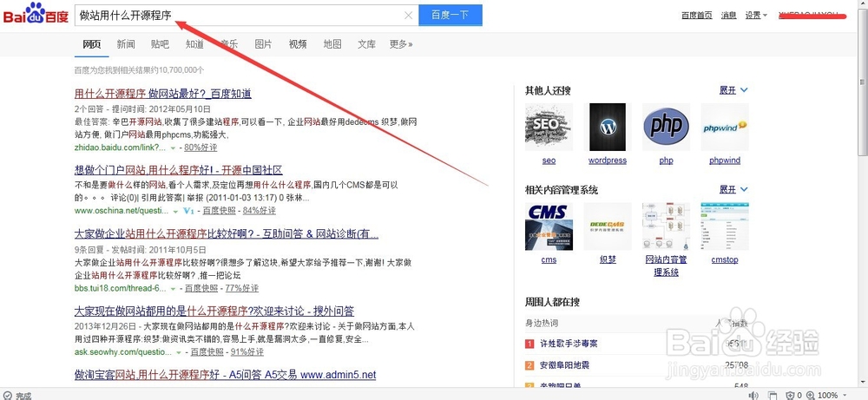The height and width of the screenshot is (400, 868).
Task: Open 百度快照 for the ask.seowhy.com result
Action: click(207, 352)
